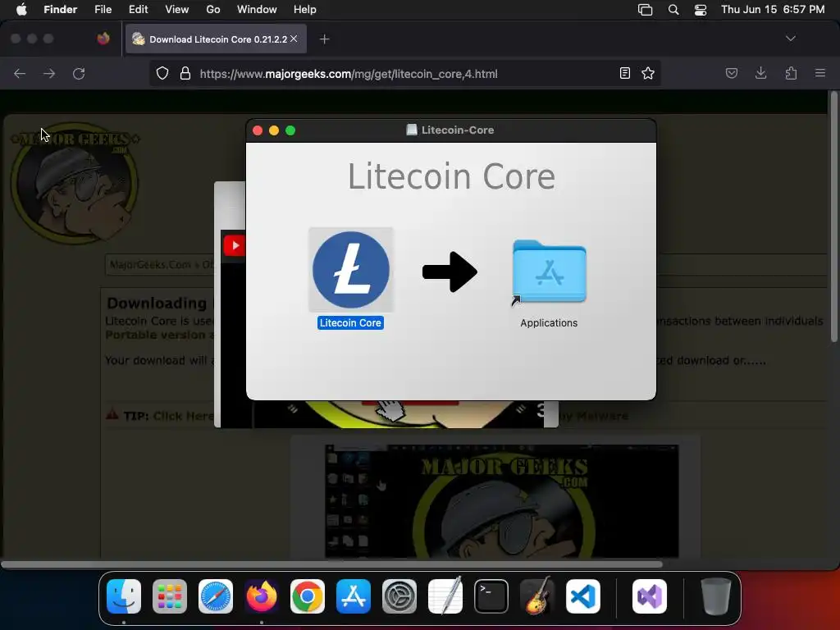
Task: Open Finder from the dock
Action: (124, 597)
